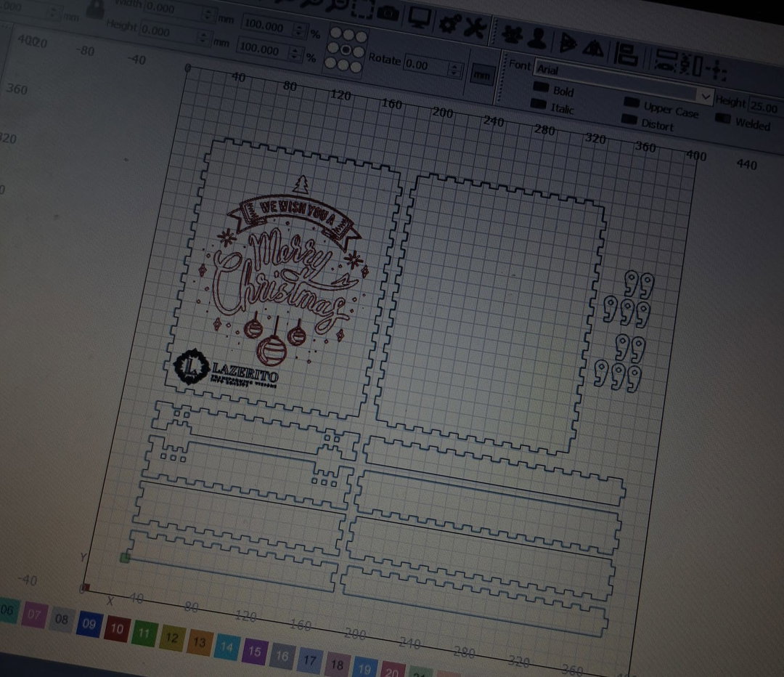784x677 pixels.
Task: Click the preview monitor icon
Action: (x=419, y=17)
